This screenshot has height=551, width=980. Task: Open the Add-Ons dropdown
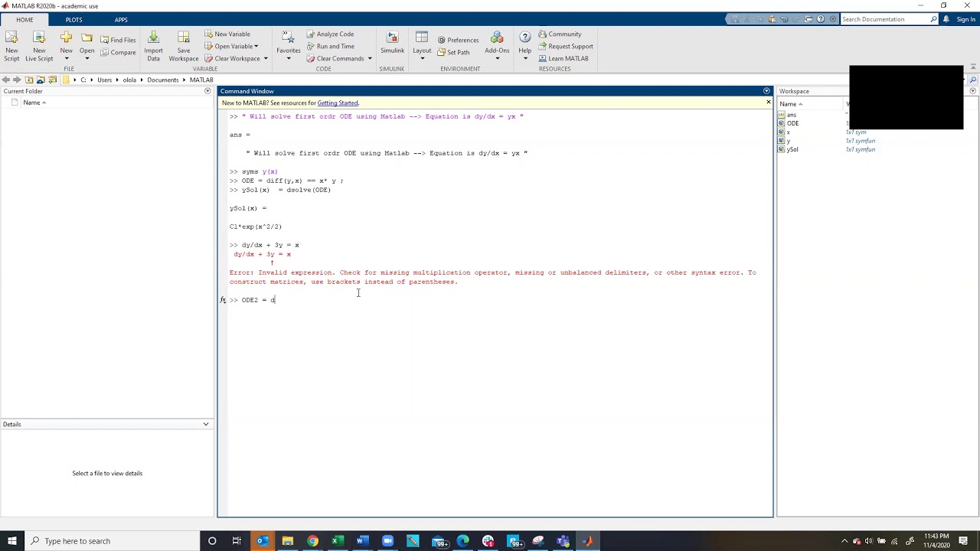point(497,59)
